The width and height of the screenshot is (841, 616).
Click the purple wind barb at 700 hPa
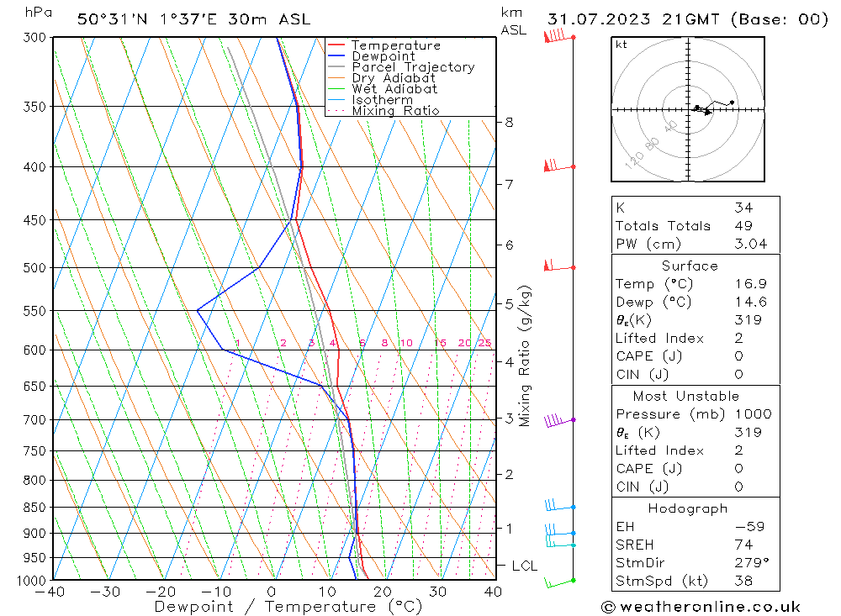tap(559, 420)
